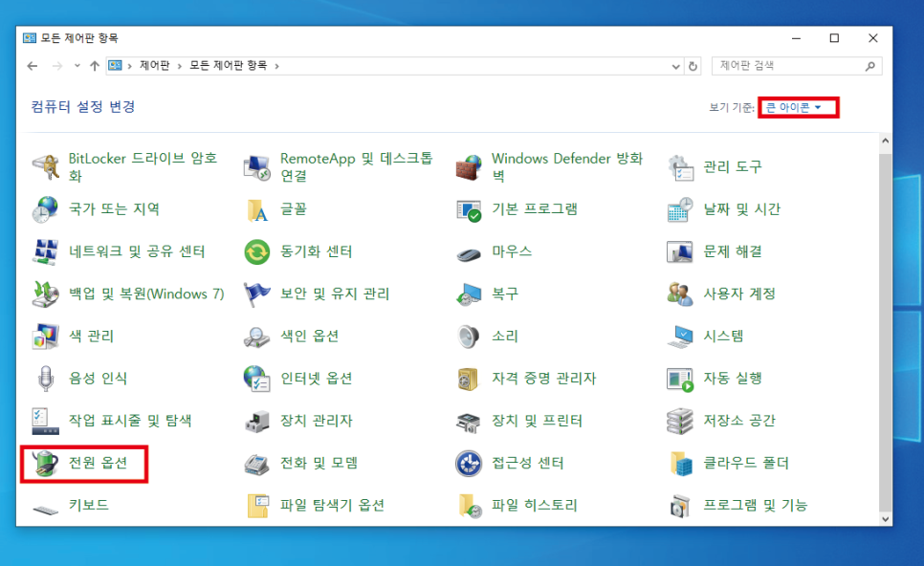Image resolution: width=924 pixels, height=566 pixels.
Task: Click the control panel icon in address bar
Action: point(115,65)
